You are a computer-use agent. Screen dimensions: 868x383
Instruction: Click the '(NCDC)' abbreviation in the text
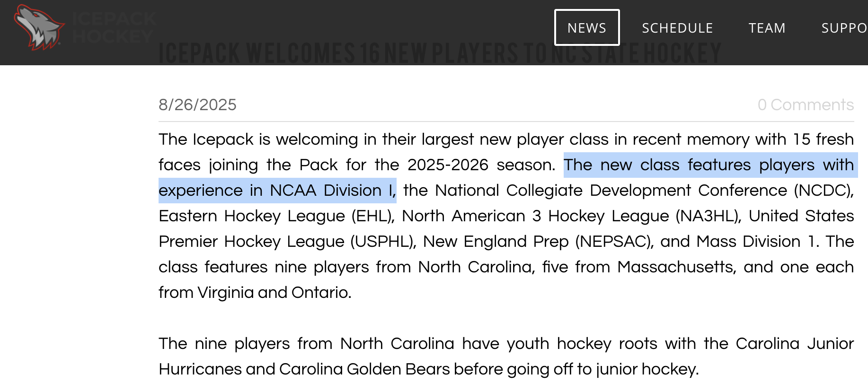coord(824,191)
